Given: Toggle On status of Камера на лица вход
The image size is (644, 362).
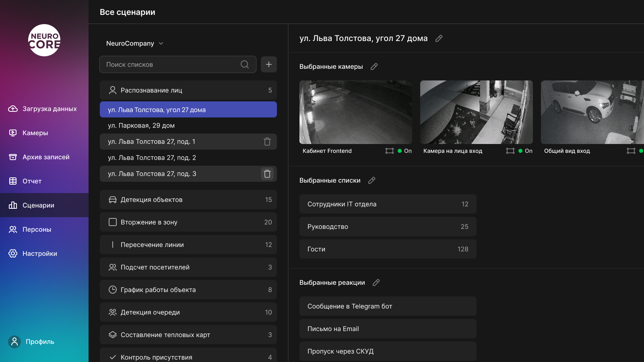Looking at the screenshot, I should pyautogui.click(x=525, y=151).
